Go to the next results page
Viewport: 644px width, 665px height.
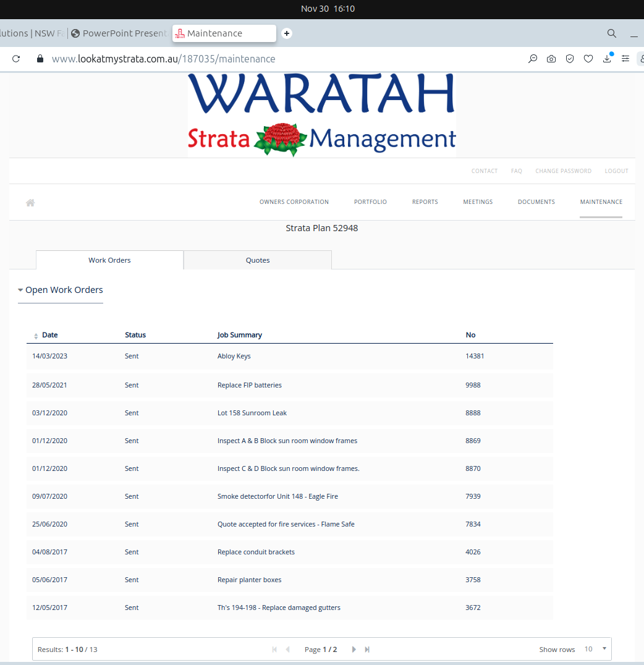click(354, 650)
